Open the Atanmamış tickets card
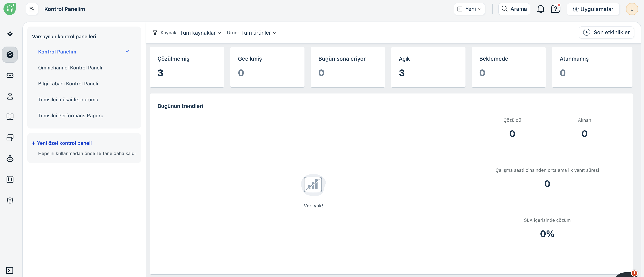This screenshot has height=277, width=644. click(x=592, y=67)
